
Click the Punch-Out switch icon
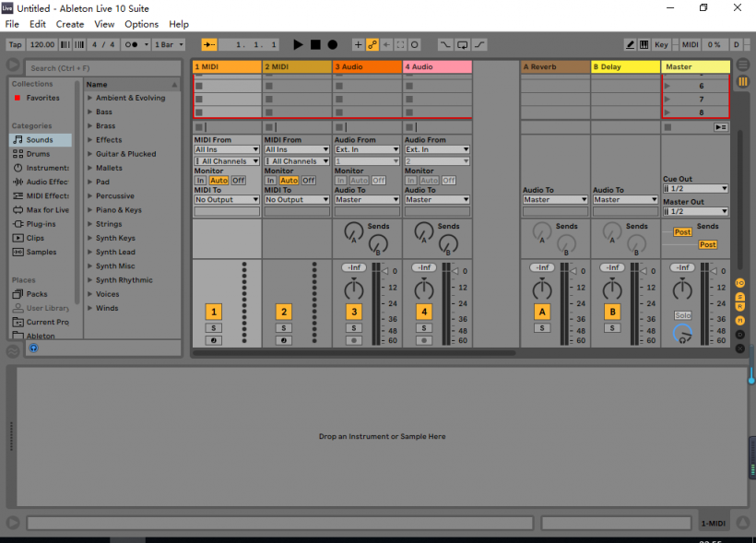[x=479, y=44]
